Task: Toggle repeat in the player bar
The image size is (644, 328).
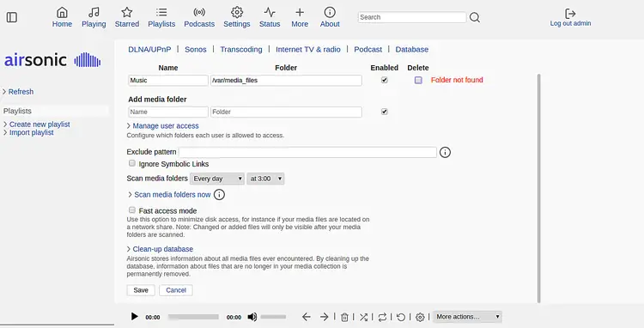Action: pos(382,317)
